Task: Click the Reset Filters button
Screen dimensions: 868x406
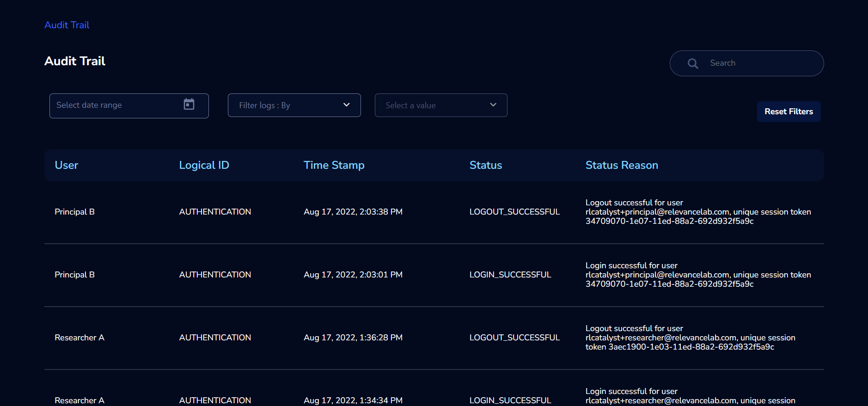Action: [789, 111]
